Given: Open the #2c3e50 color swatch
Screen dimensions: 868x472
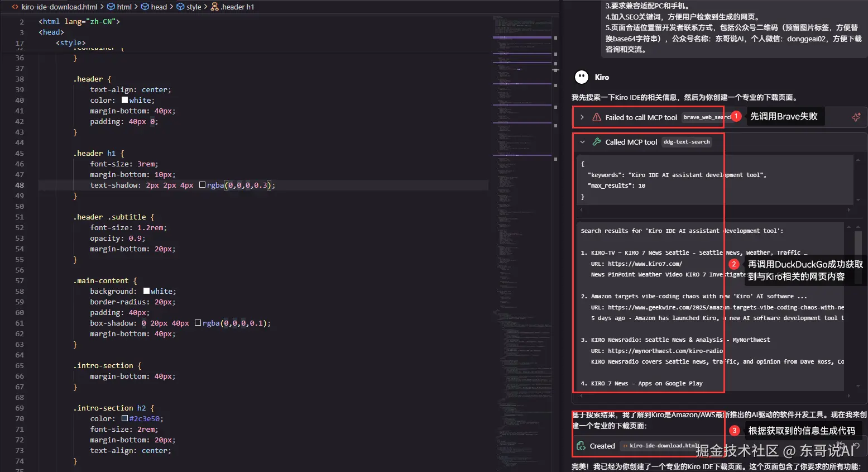Looking at the screenshot, I should point(124,418).
